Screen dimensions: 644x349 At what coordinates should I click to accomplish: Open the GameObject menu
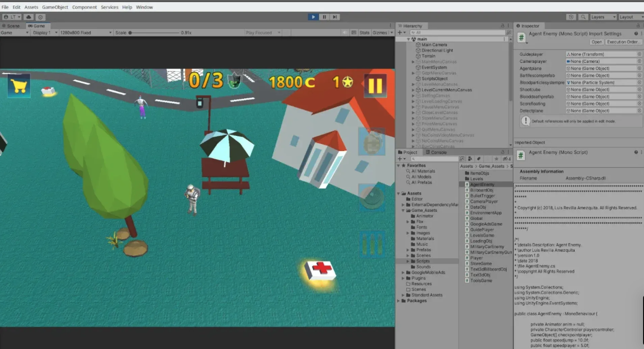(55, 7)
